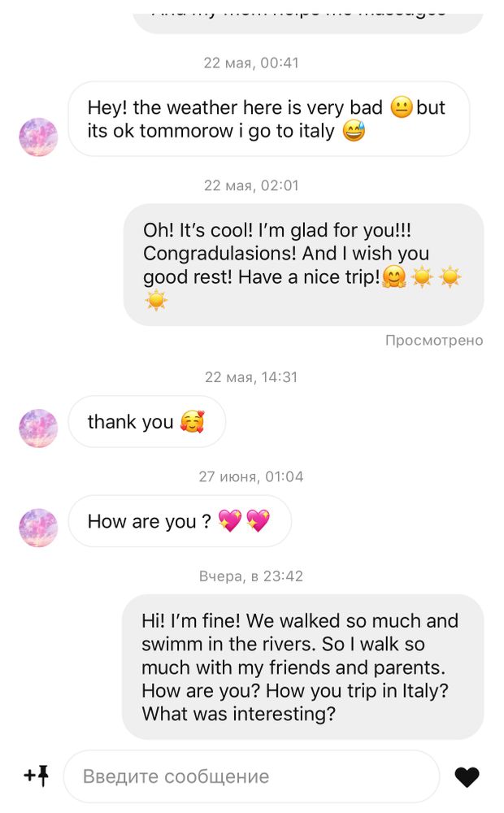The height and width of the screenshot is (813, 504).
Task: Tap the '22 мая, 14:31' timestamp
Action: 251,376
